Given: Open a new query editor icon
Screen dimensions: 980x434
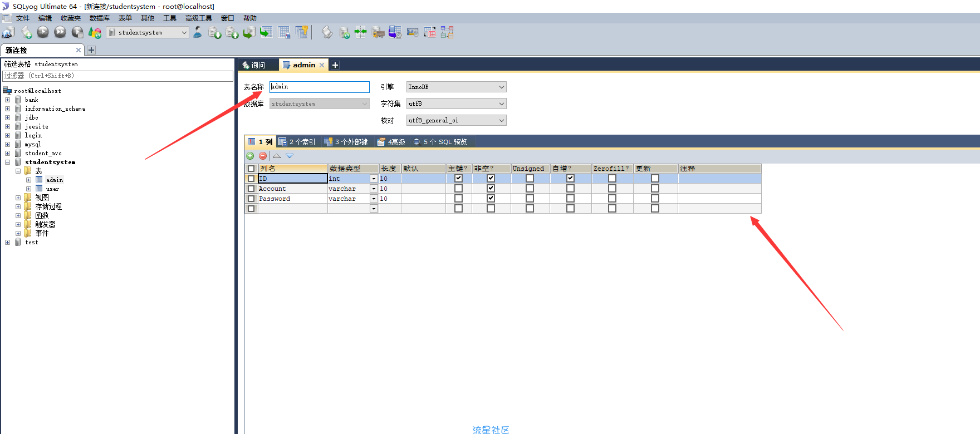Looking at the screenshot, I should [26, 32].
